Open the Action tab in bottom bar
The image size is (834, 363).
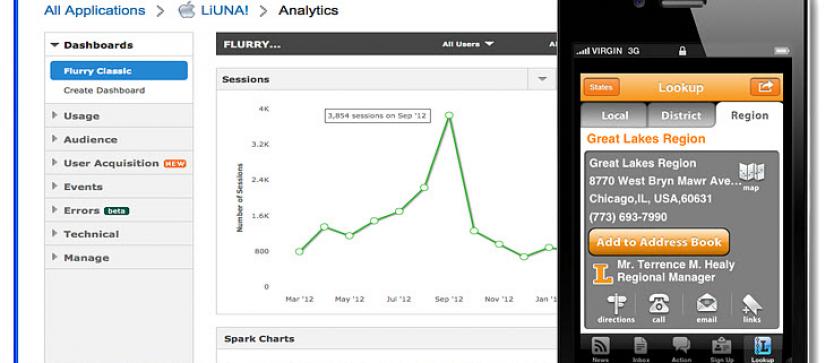[x=681, y=349]
